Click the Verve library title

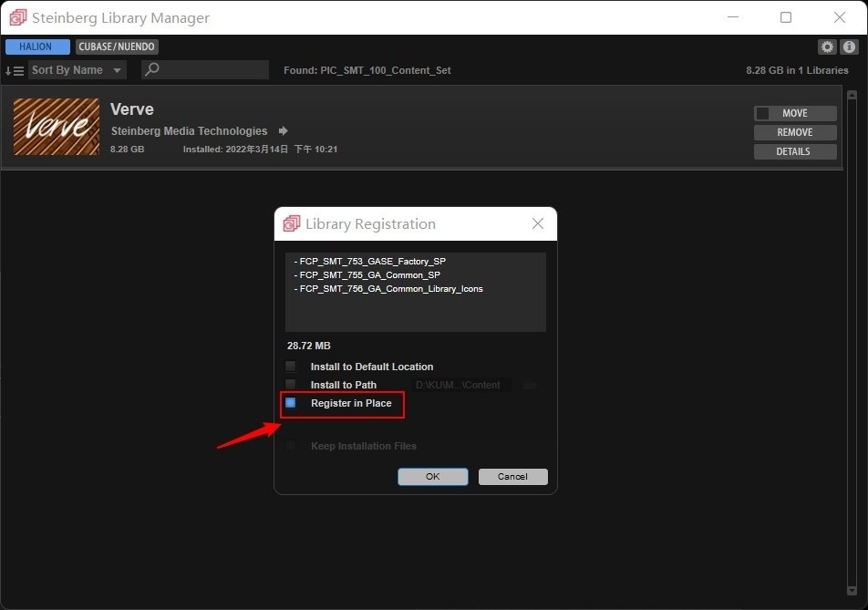pos(131,109)
